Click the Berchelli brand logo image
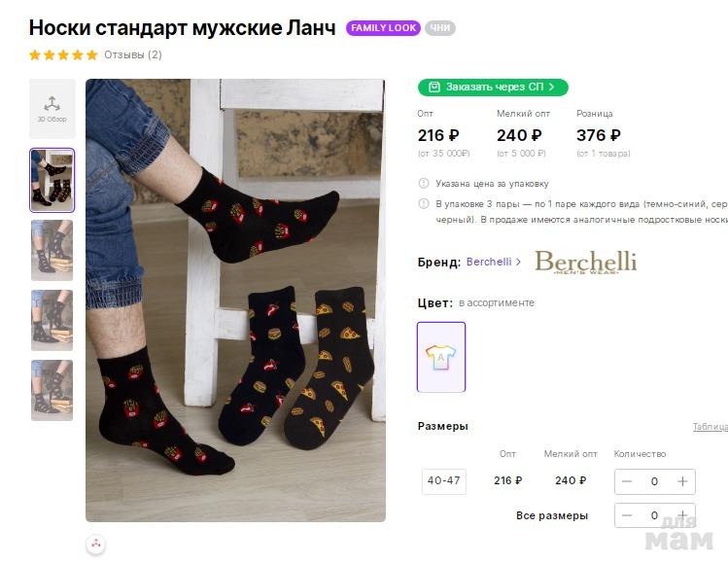Screen dimensions: 728x564 (x=585, y=262)
